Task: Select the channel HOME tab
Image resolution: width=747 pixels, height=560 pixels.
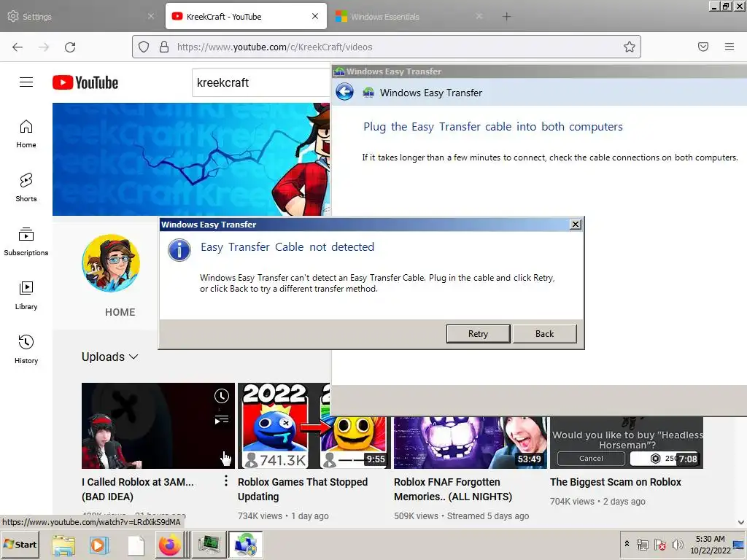Action: (x=120, y=312)
